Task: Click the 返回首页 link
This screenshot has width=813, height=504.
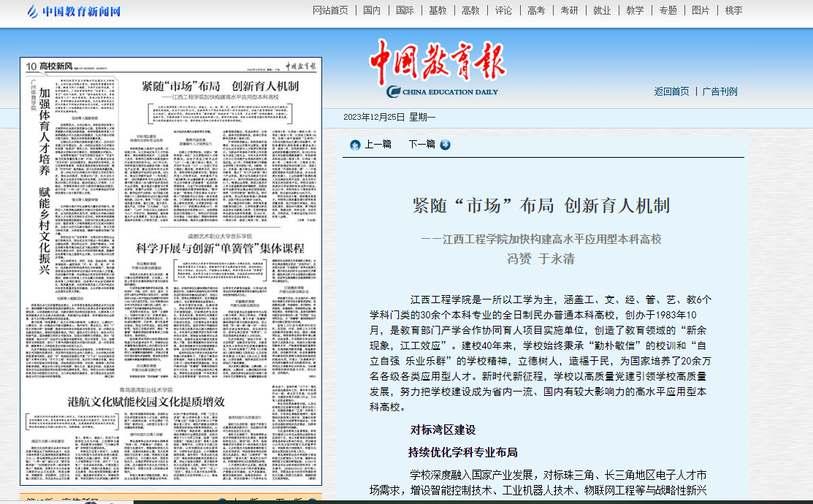Action: [x=671, y=91]
